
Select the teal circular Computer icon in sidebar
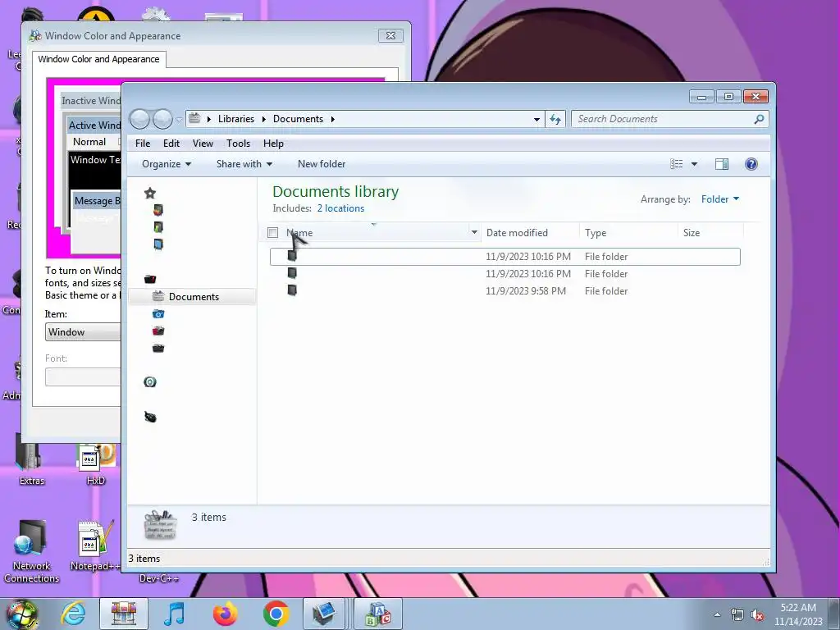(150, 381)
